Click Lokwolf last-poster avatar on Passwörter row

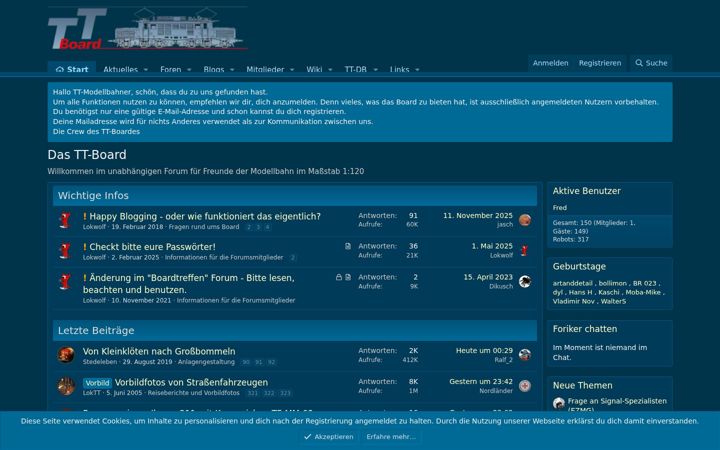pos(525,251)
